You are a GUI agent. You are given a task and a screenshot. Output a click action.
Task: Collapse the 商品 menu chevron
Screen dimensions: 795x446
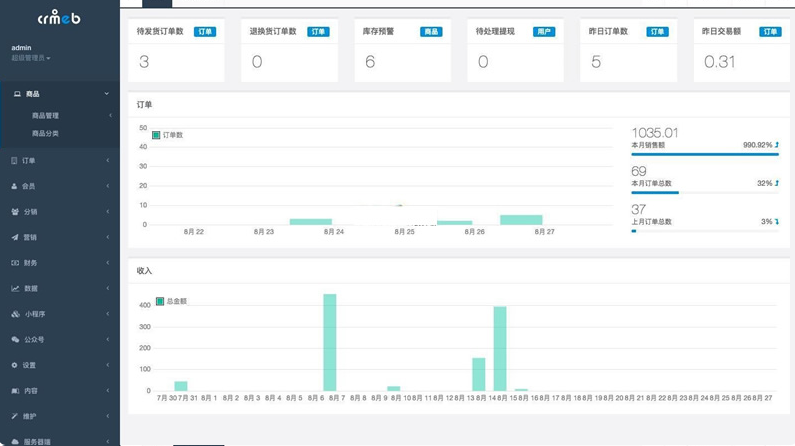(x=107, y=94)
